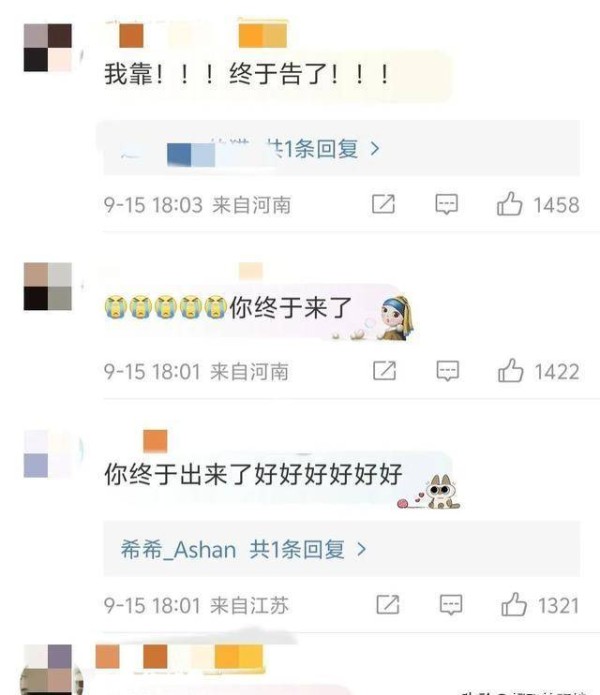Like the comment with 1458 likes
The height and width of the screenshot is (695, 600).
pos(510,204)
